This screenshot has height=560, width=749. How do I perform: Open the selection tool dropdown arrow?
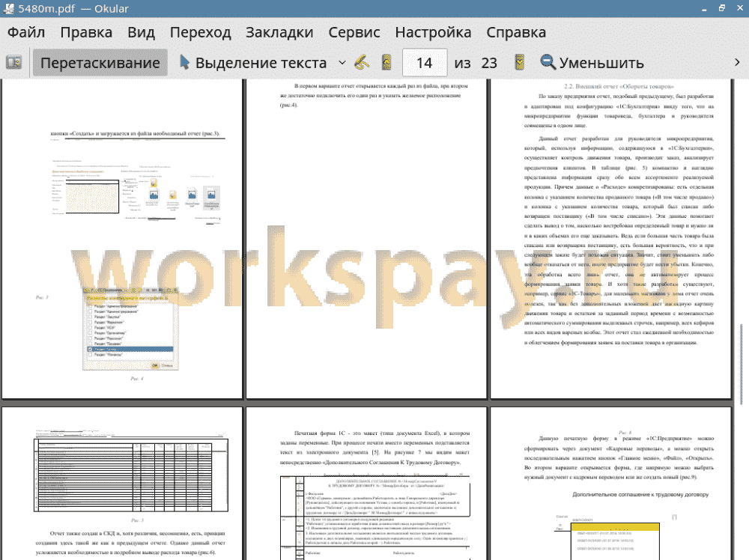(342, 63)
